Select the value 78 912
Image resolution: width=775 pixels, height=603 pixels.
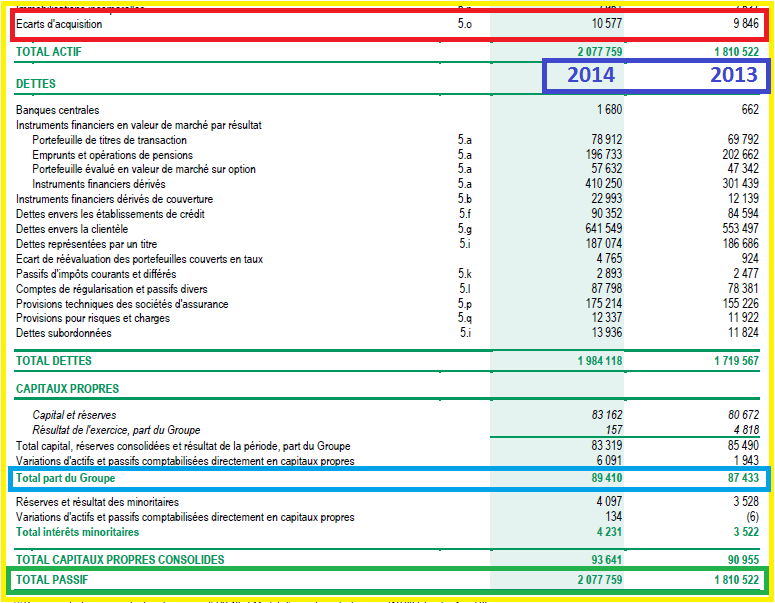pyautogui.click(x=607, y=139)
